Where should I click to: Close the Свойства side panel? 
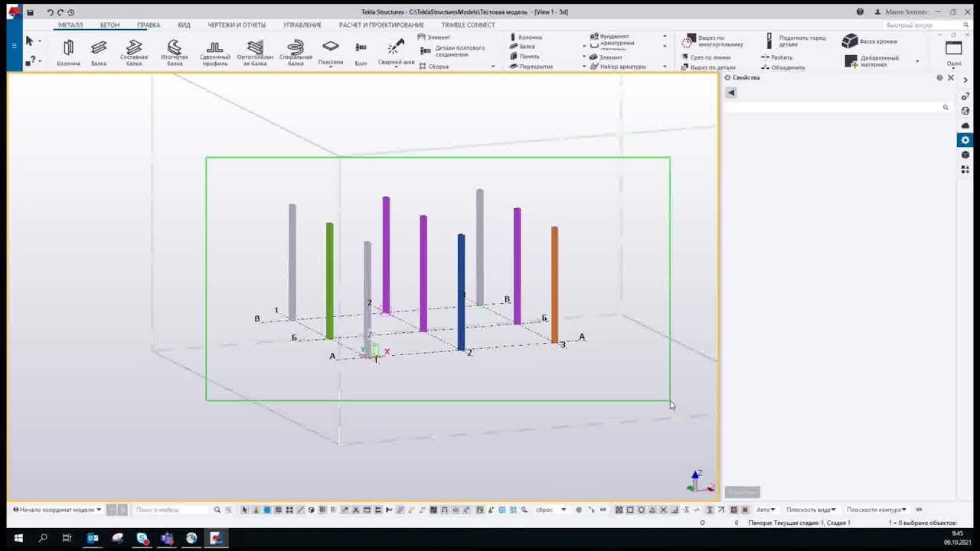tap(951, 78)
